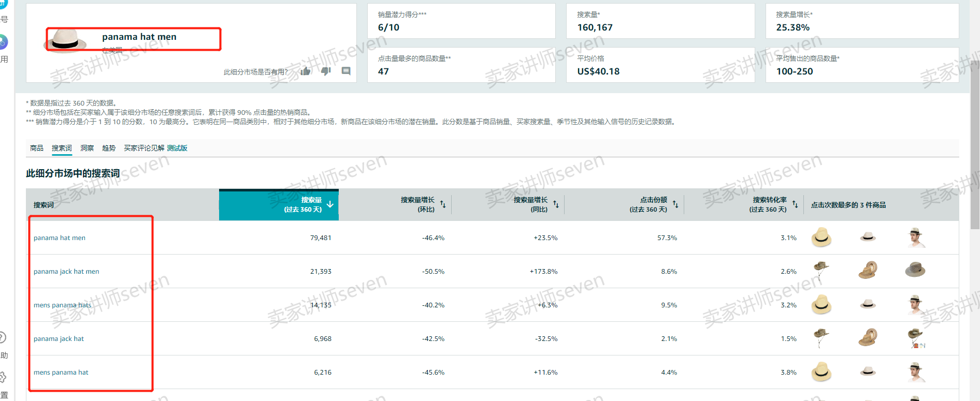Screen dimensions: 980x401
Task: Open first product thumbnail in mens panama hats row
Action: click(821, 304)
